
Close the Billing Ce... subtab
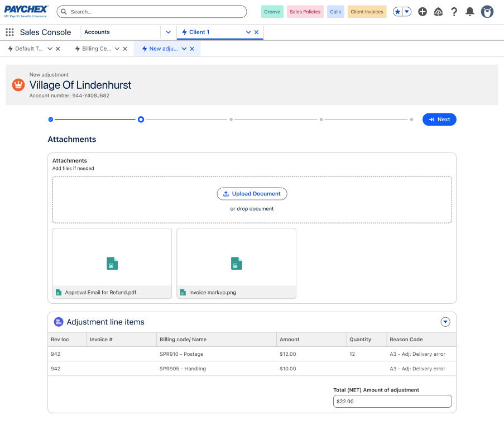pos(125,49)
